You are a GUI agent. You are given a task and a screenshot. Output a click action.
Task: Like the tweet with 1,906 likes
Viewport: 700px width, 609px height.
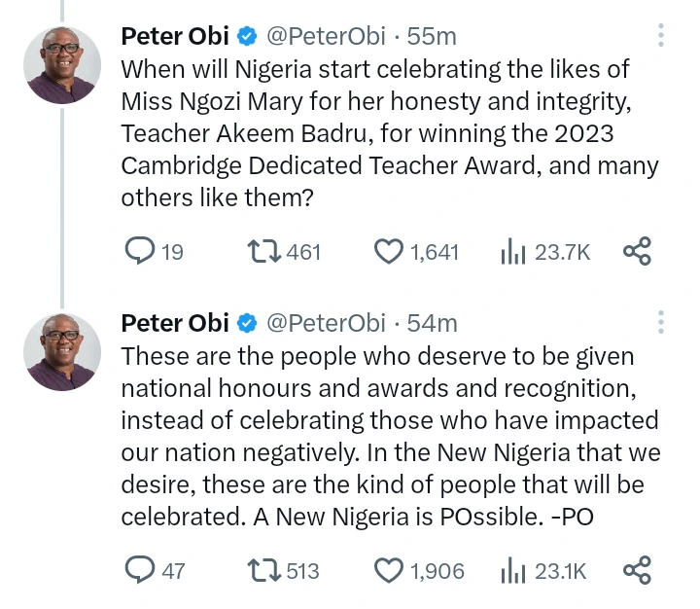[x=389, y=570]
